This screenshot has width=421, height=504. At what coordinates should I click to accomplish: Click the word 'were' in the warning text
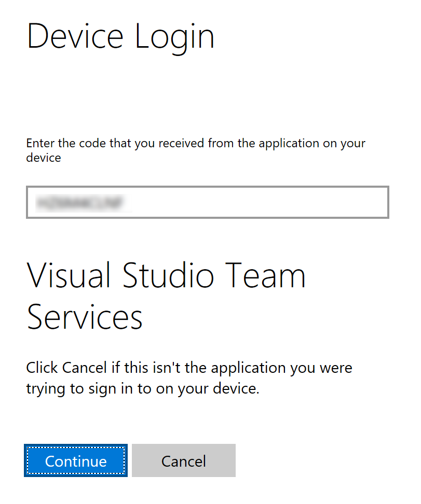click(335, 368)
